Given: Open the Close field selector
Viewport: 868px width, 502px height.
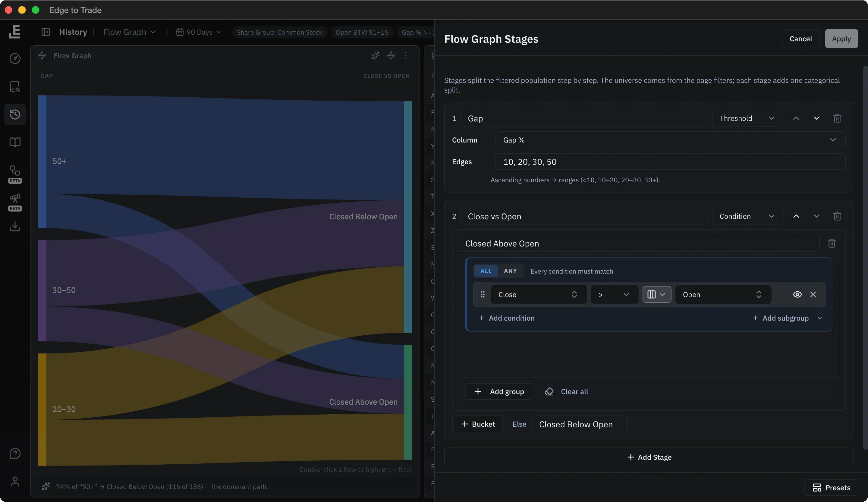Looking at the screenshot, I should pyautogui.click(x=538, y=294).
